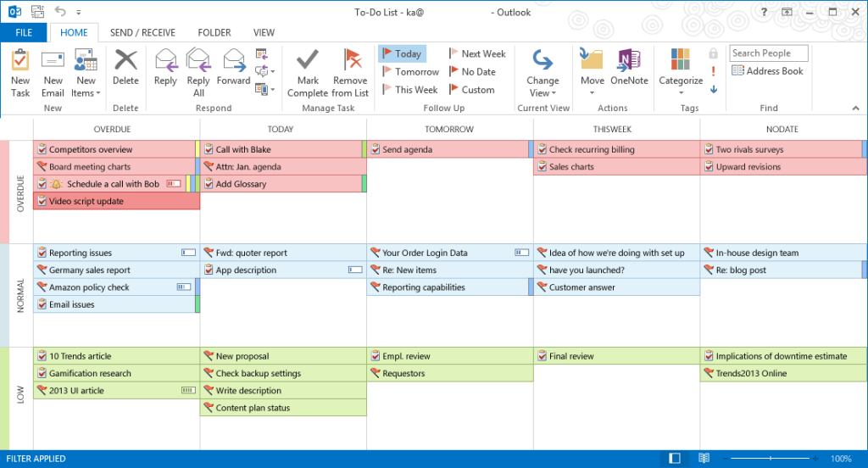Remove the task from List
This screenshot has height=468, width=868.
tap(350, 73)
